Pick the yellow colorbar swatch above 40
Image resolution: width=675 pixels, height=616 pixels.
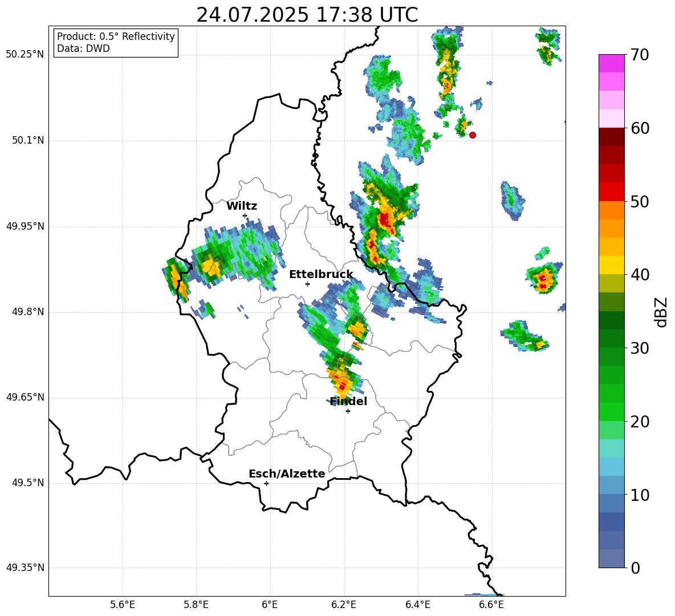pos(612,265)
